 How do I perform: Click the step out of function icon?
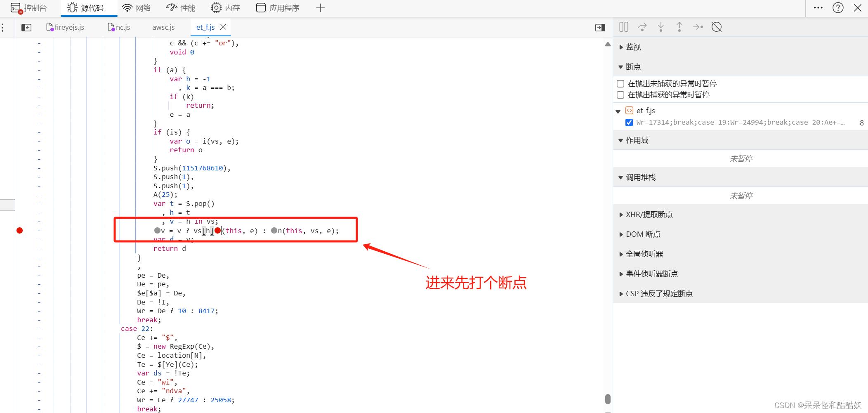tap(679, 27)
